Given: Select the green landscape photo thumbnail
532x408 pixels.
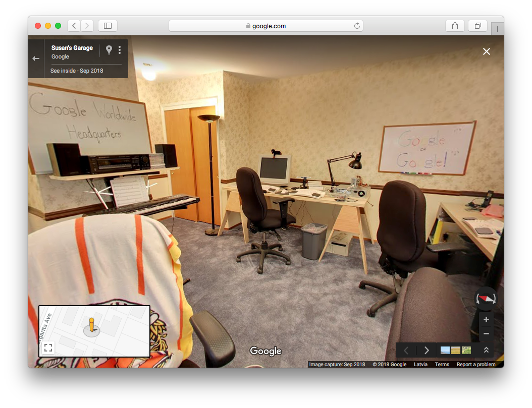Looking at the screenshot, I should pyautogui.click(x=466, y=350).
